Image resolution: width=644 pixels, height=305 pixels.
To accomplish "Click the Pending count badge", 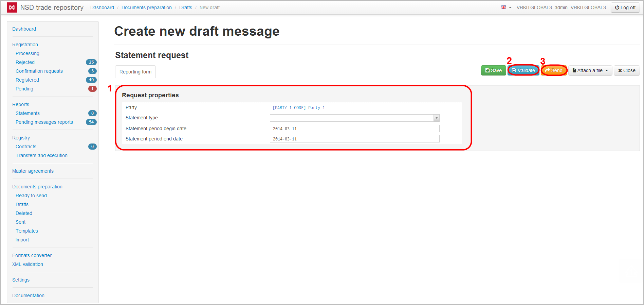I will coord(92,89).
